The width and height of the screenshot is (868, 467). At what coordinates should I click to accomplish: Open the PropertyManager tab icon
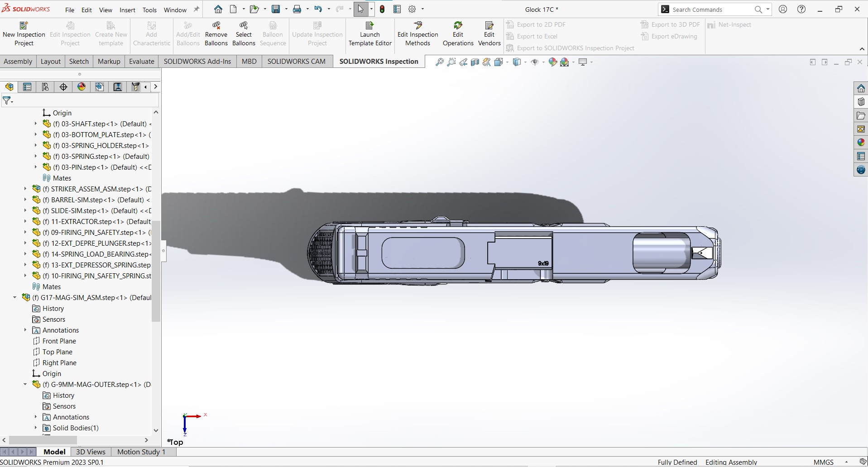[27, 87]
